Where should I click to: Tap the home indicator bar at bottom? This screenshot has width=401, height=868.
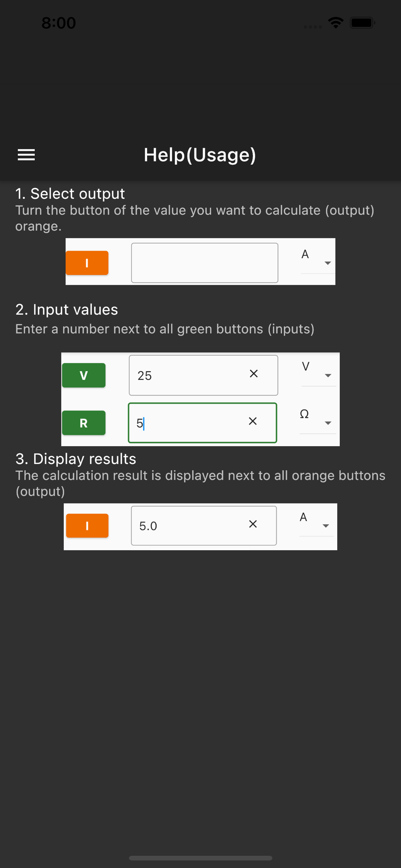(x=200, y=858)
